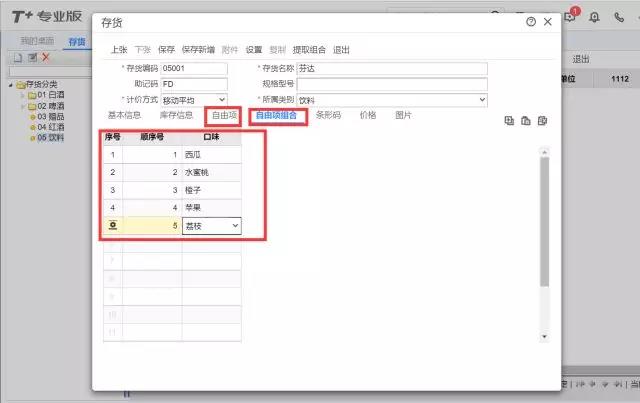Click the help question mark icon
This screenshot has width=640, height=403.
(x=530, y=22)
